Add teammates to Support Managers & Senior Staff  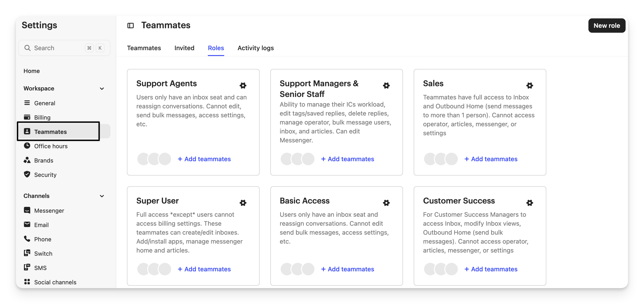pos(347,159)
